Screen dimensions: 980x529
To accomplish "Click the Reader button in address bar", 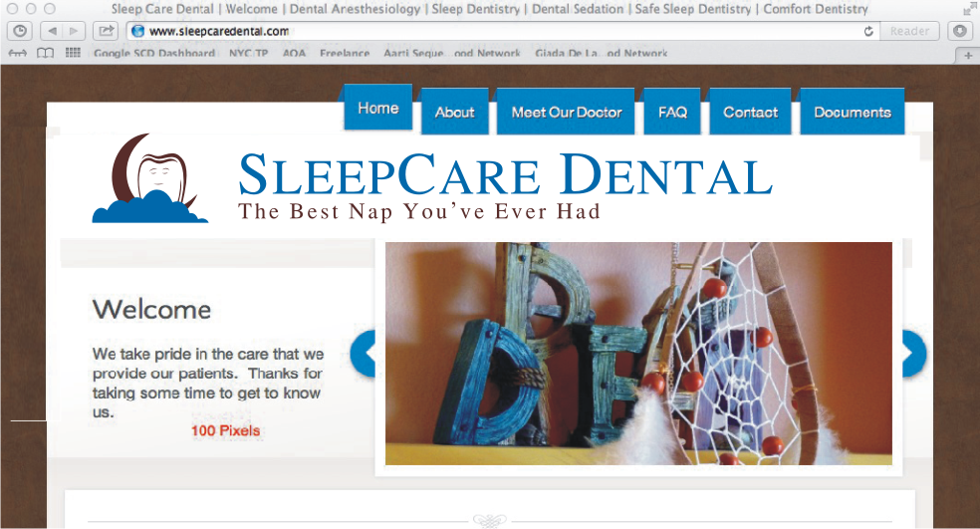I will pyautogui.click(x=909, y=31).
